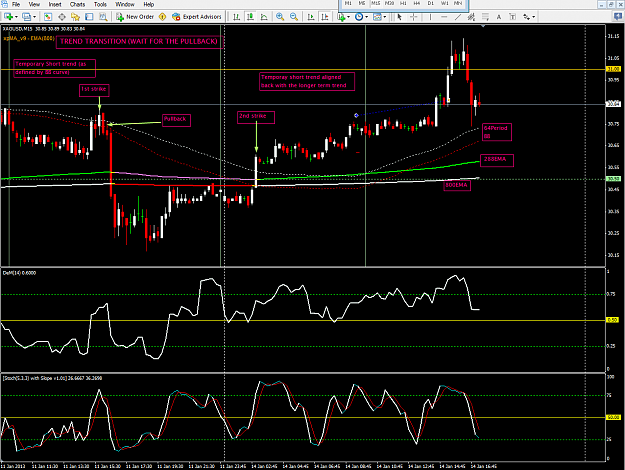Viewport: 625px width, 470px height.
Task: Select the 'TREND TRANSITION' title label
Action: [139, 42]
